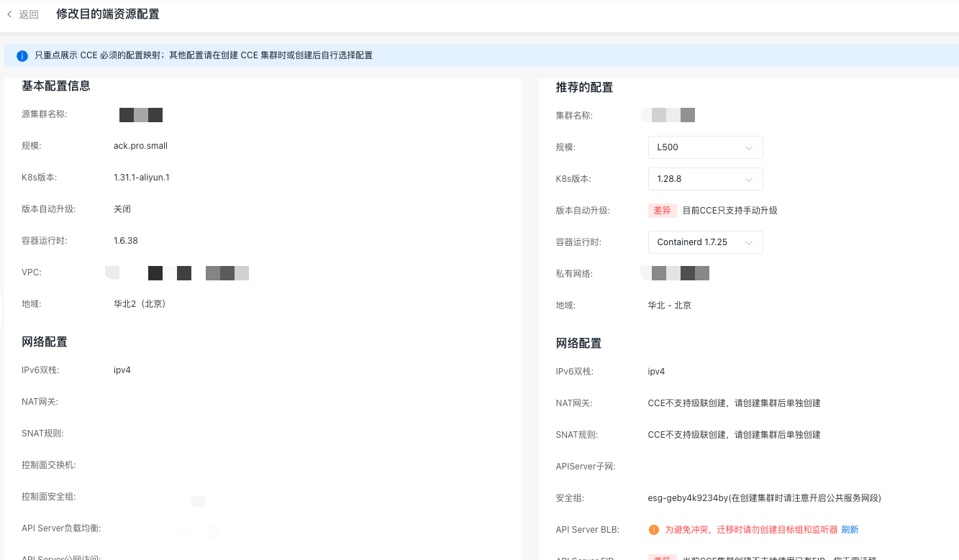This screenshot has height=560, width=959.
Task: Click the API Server BLB label
Action: coord(588,530)
